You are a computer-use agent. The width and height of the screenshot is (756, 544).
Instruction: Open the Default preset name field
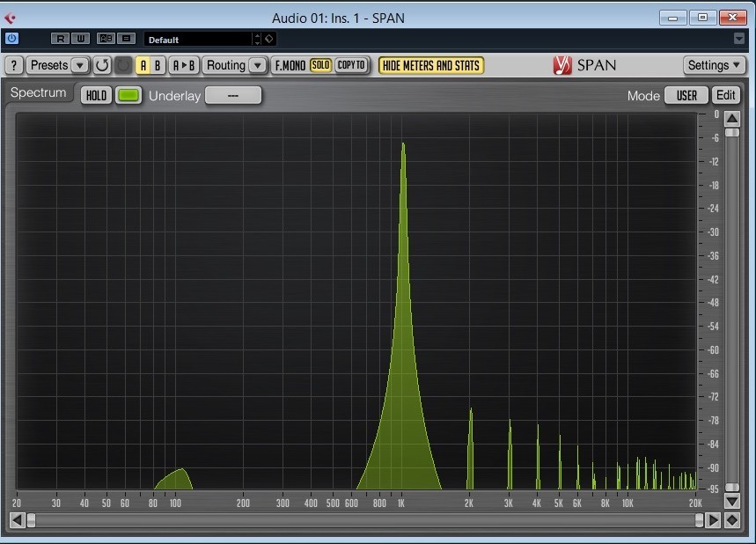coord(198,40)
